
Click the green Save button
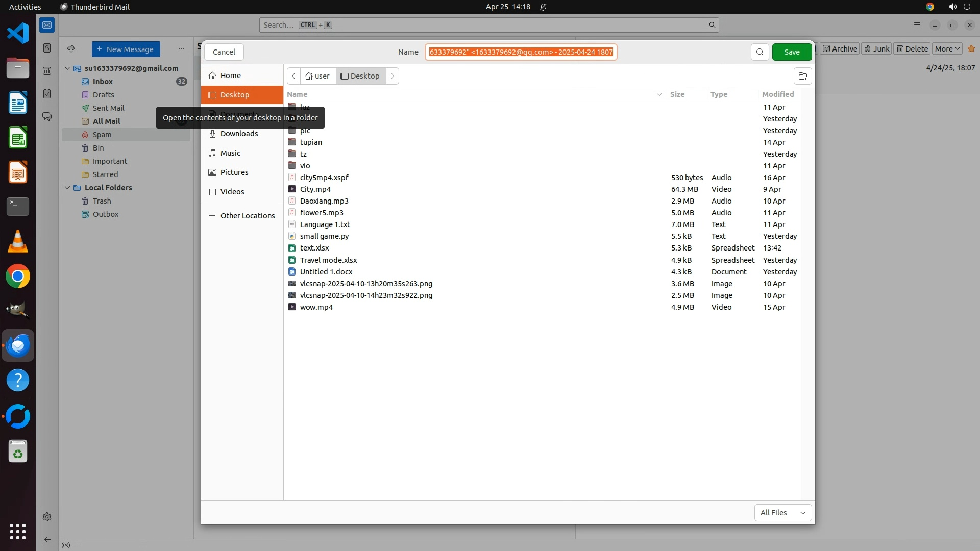(791, 52)
